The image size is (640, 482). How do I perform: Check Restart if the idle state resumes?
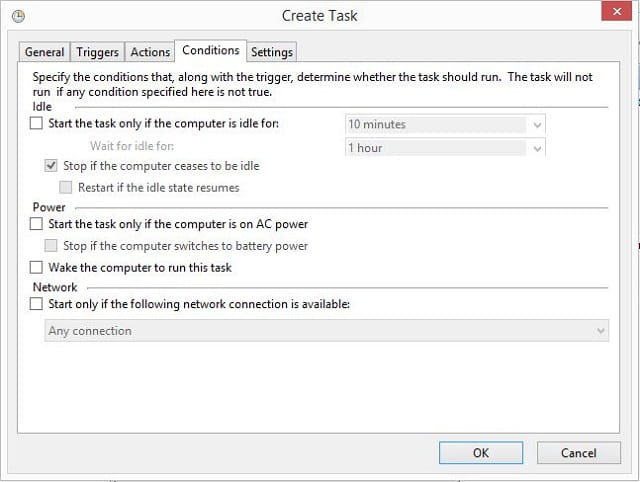[x=66, y=187]
